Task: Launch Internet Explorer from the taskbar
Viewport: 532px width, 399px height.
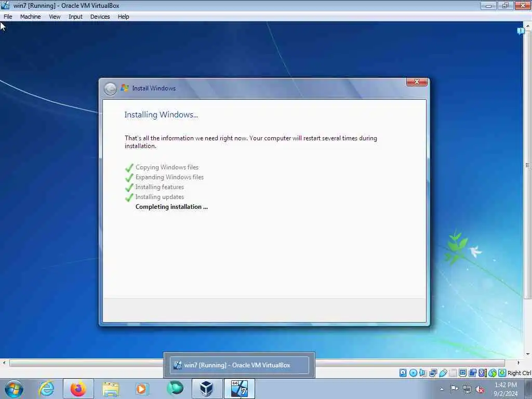Action: coord(46,389)
